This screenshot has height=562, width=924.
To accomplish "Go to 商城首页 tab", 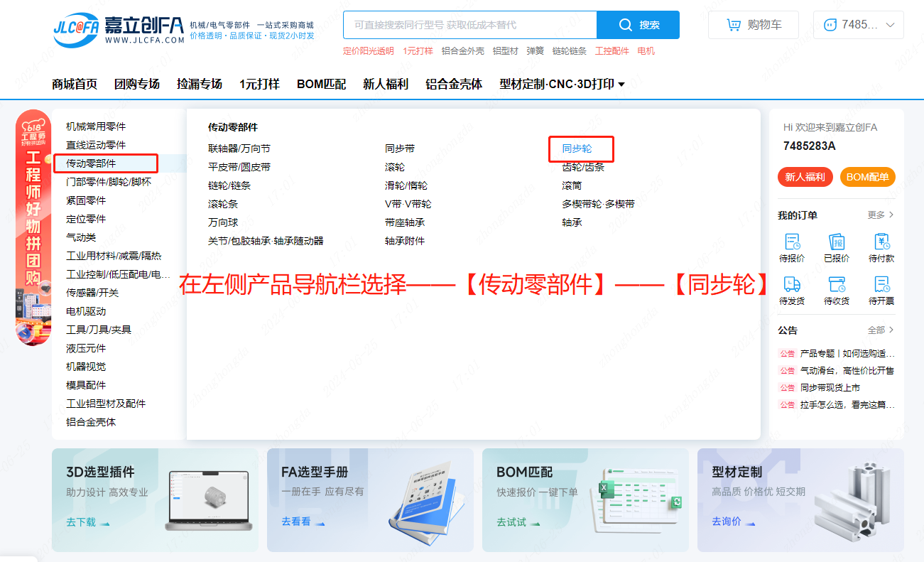I will [75, 84].
